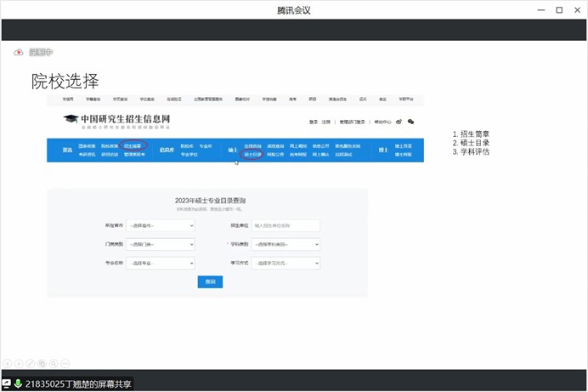
Task: Click the 硕士 section heading
Action: pos(233,150)
